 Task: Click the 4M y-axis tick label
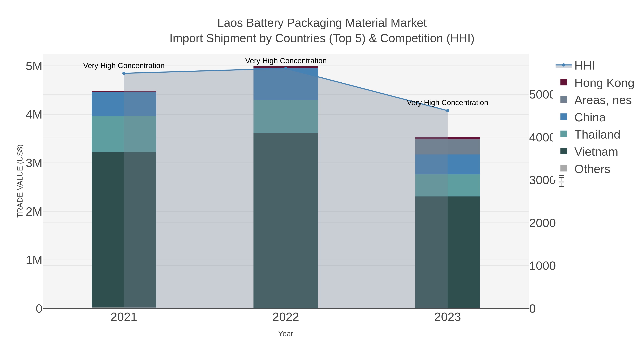34,115
